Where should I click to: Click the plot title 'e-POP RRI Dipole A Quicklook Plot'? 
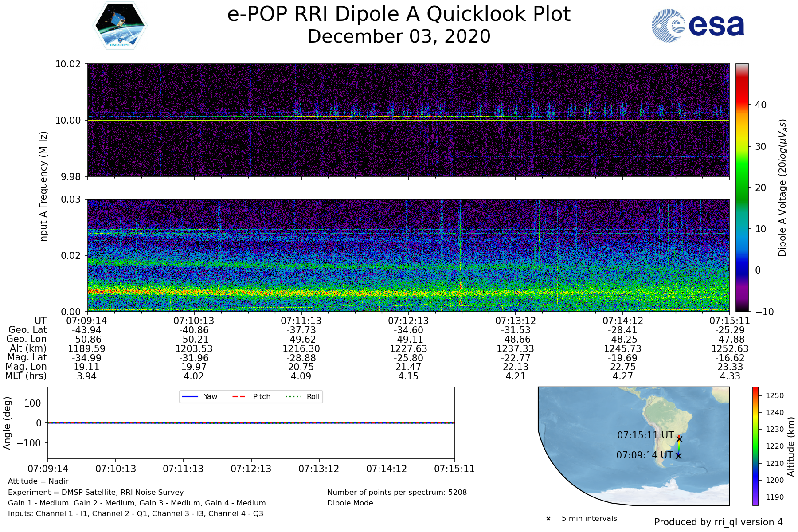click(399, 14)
